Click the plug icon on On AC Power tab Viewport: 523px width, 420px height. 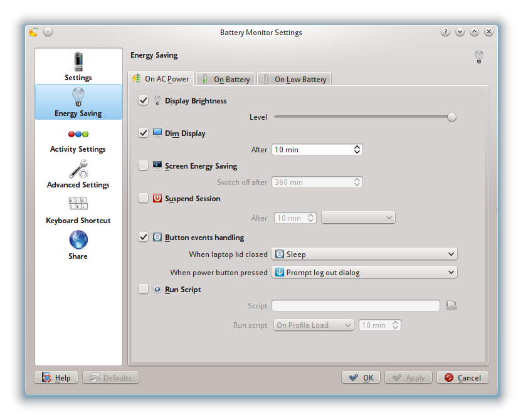coord(136,78)
